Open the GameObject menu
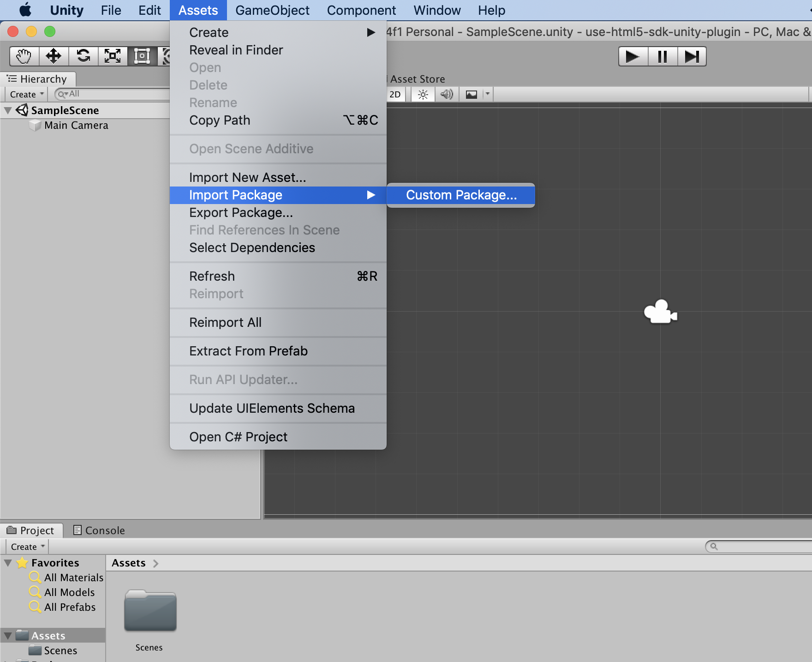This screenshot has height=662, width=812. (x=273, y=10)
